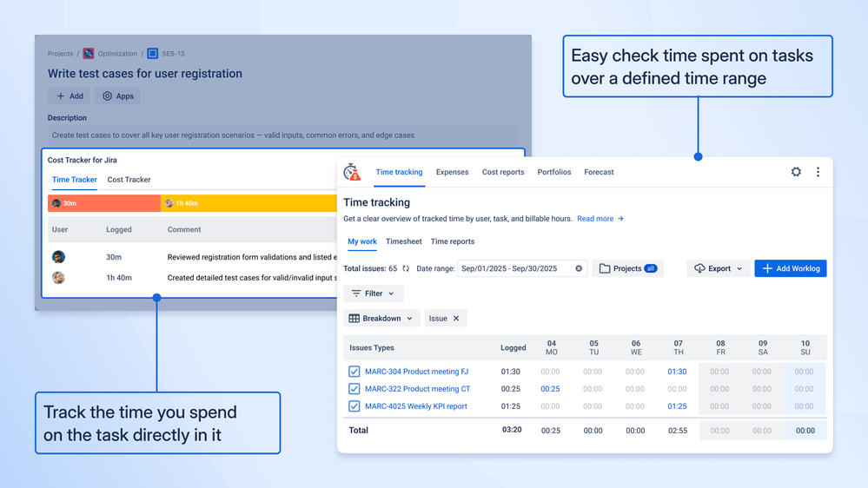
Task: Open the Expenses tab
Action: coord(453,172)
